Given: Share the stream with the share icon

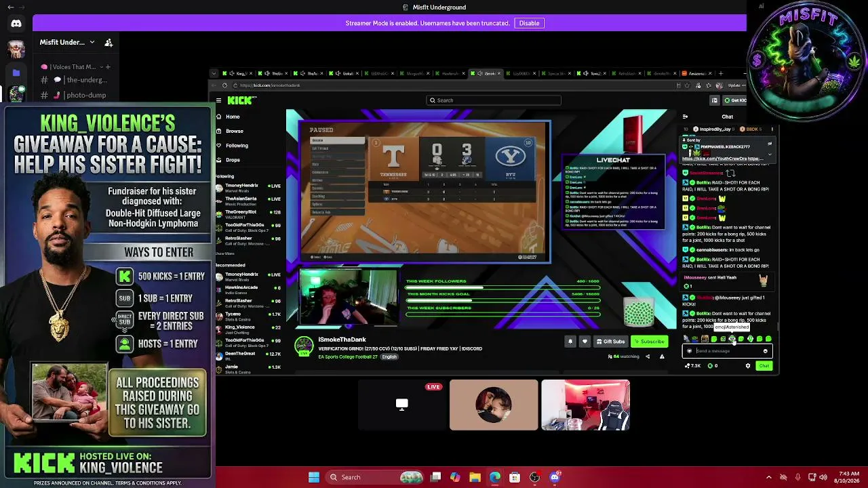Looking at the screenshot, I should pyautogui.click(x=647, y=357).
